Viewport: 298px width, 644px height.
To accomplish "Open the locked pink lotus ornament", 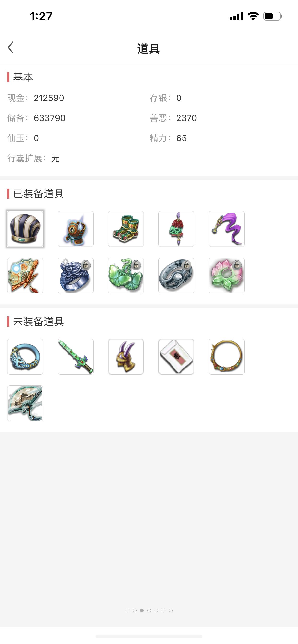I will (227, 276).
